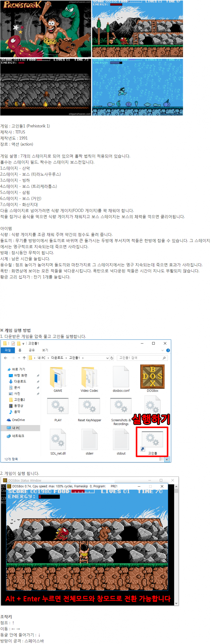Refresh the Explorer folder view

[x=112, y=358]
